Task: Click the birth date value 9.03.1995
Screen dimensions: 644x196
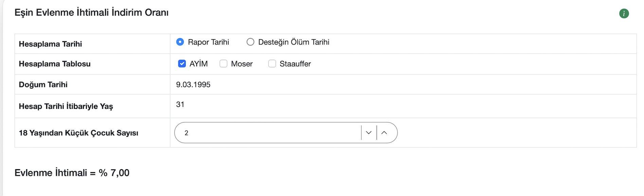Action: pyautogui.click(x=193, y=85)
